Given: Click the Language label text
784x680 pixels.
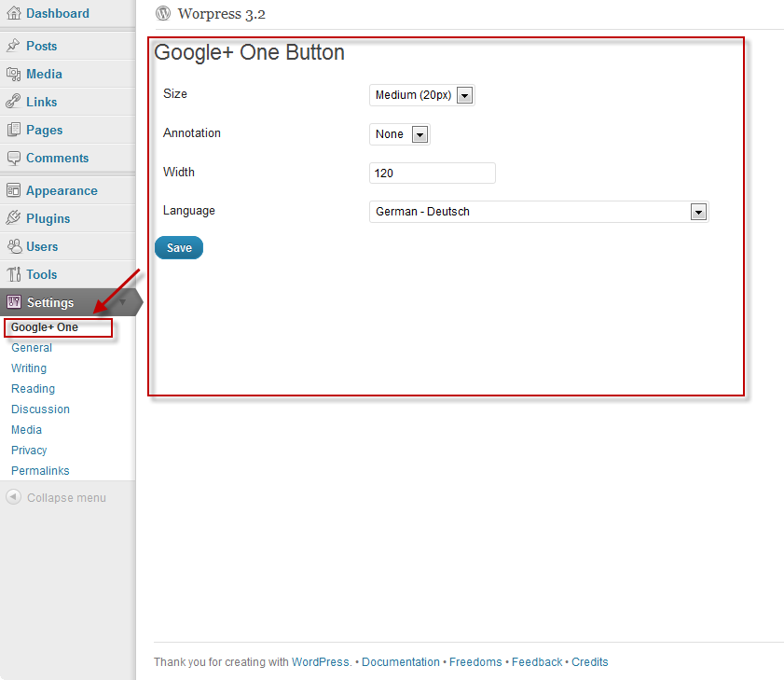Looking at the screenshot, I should (x=189, y=211).
